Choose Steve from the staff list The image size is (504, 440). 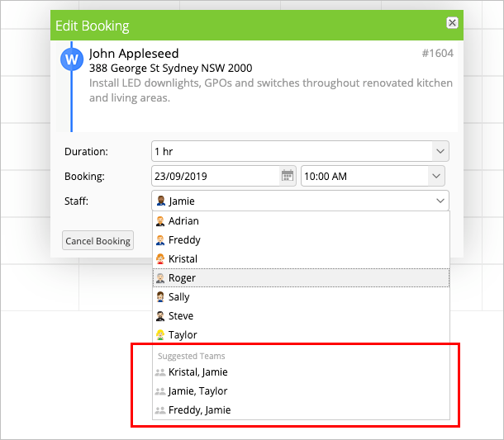pyautogui.click(x=302, y=315)
